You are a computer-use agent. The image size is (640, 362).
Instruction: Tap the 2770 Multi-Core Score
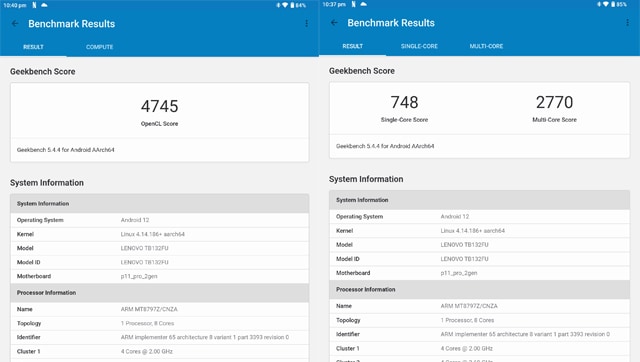[554, 108]
